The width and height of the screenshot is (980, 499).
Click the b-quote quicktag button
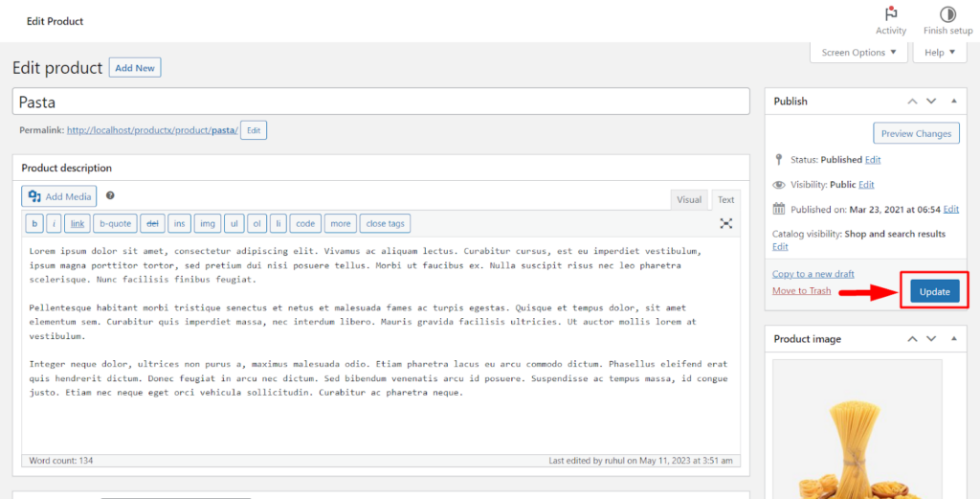(x=115, y=223)
